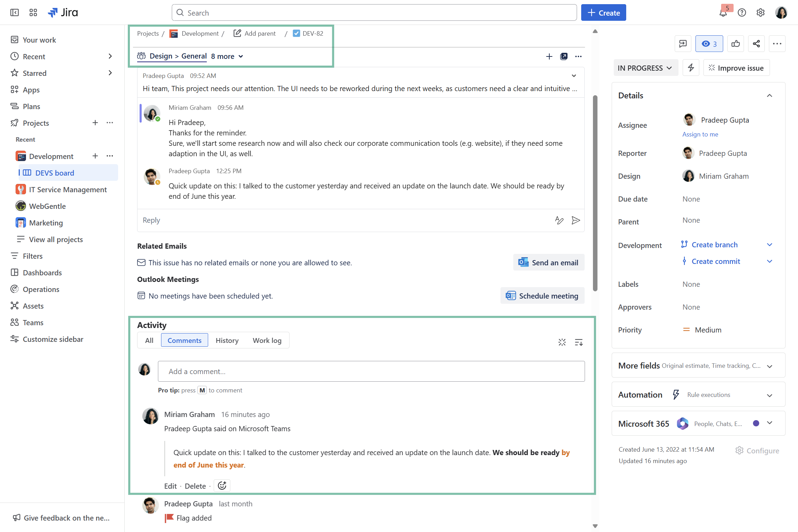Toggle the watch issue eye button
Viewport: 798px width, 532px height.
[x=709, y=44]
